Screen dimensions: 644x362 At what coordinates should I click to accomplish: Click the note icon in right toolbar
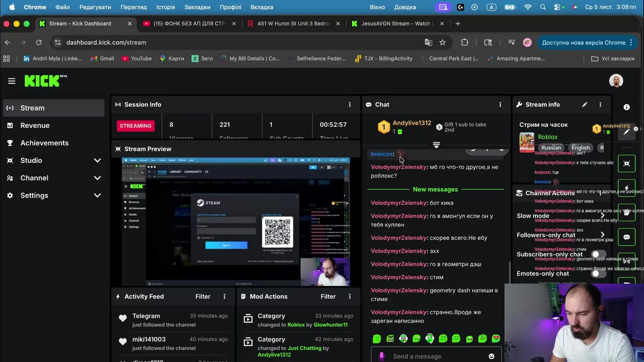pos(626,212)
